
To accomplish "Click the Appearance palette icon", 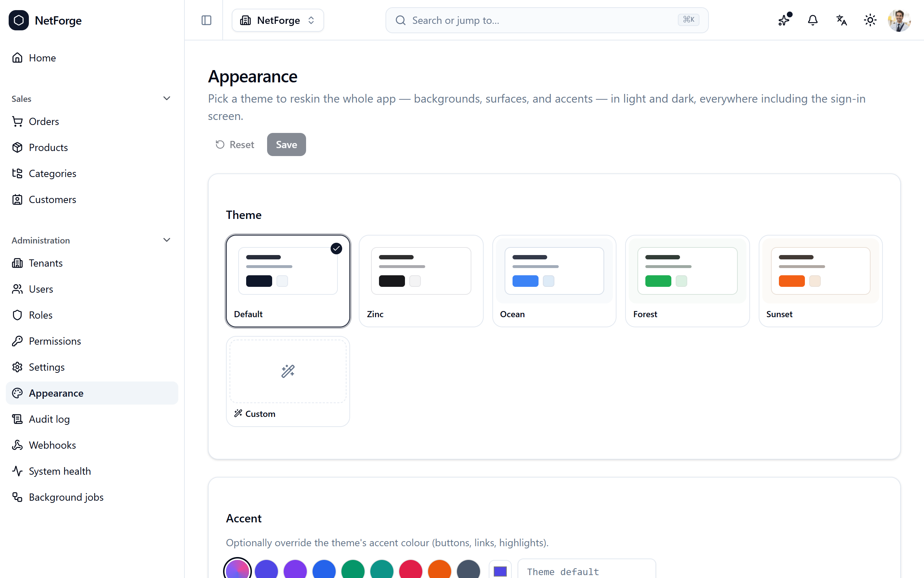I will (x=17, y=393).
